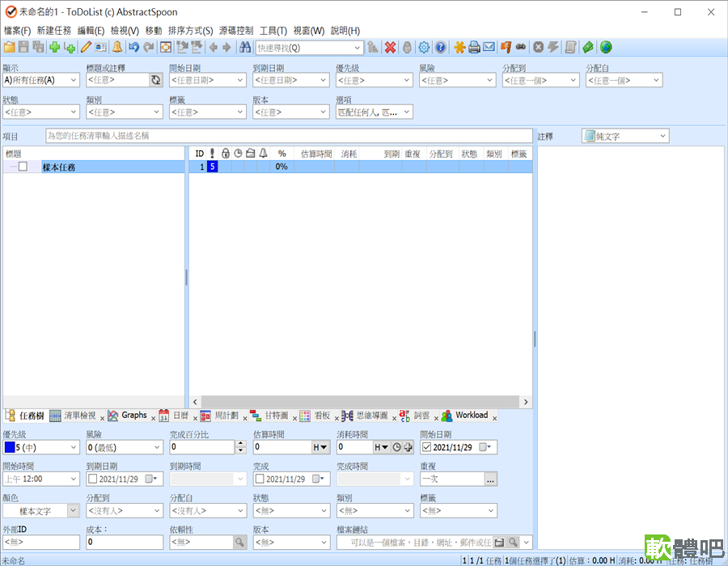Viewport: 728px width, 566px height.
Task: Click the bell reminder icon in toolbar
Action: 117,48
